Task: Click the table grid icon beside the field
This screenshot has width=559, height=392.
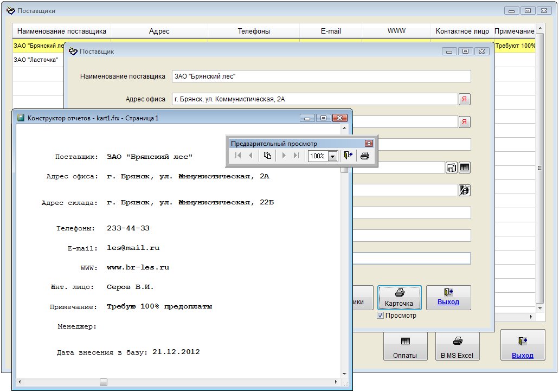Action: pos(465,168)
